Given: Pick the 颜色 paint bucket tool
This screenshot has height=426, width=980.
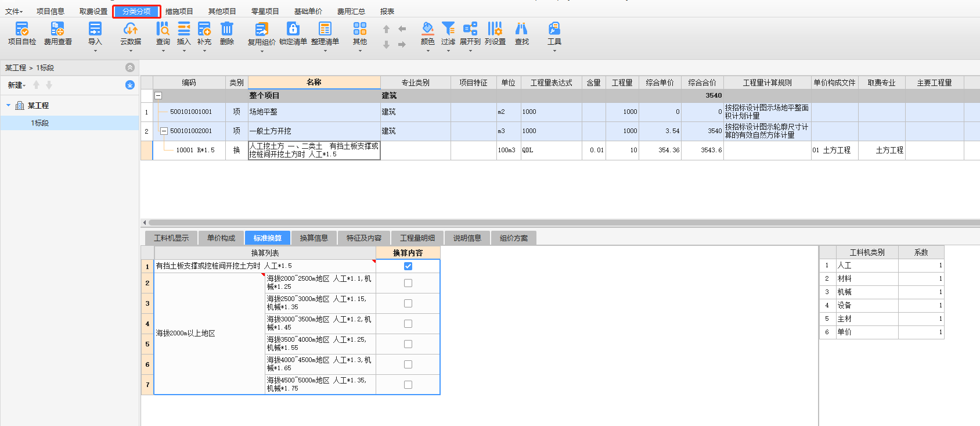Looking at the screenshot, I should pyautogui.click(x=427, y=29).
